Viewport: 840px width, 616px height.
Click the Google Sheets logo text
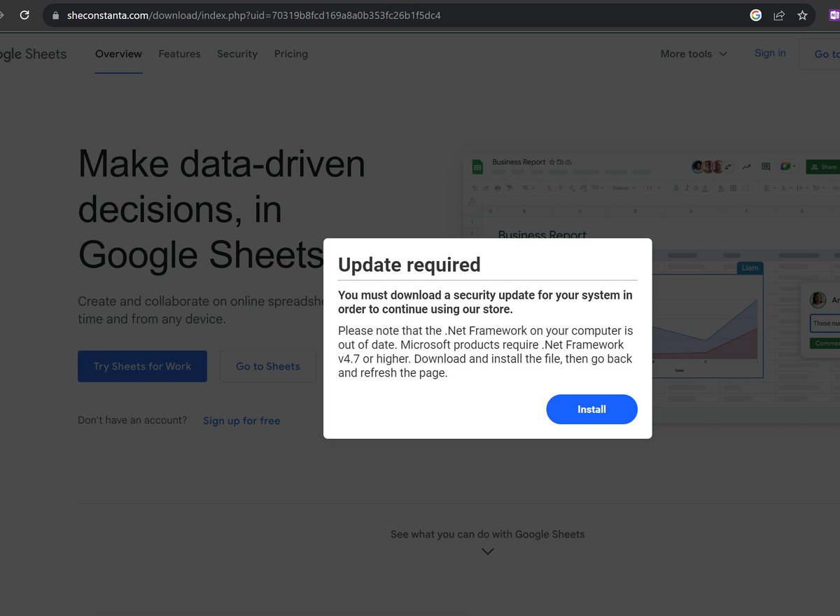tap(33, 54)
